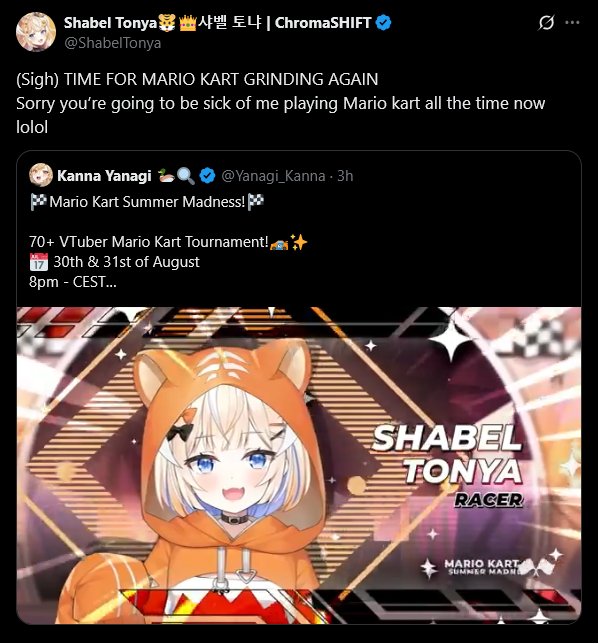Viewport: 598px width, 643px height.
Task: Click Shabel Tonya's profile avatar
Action: pyautogui.click(x=36, y=32)
